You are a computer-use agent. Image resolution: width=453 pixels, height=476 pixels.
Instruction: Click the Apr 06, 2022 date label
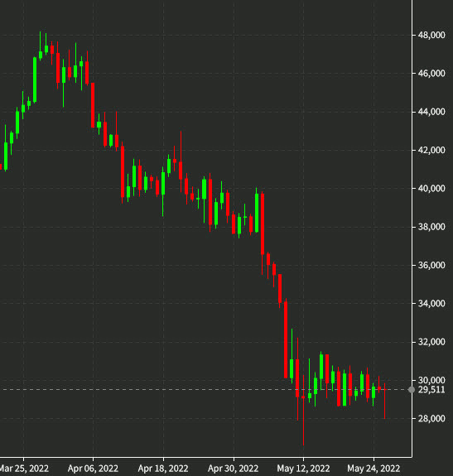click(x=93, y=469)
